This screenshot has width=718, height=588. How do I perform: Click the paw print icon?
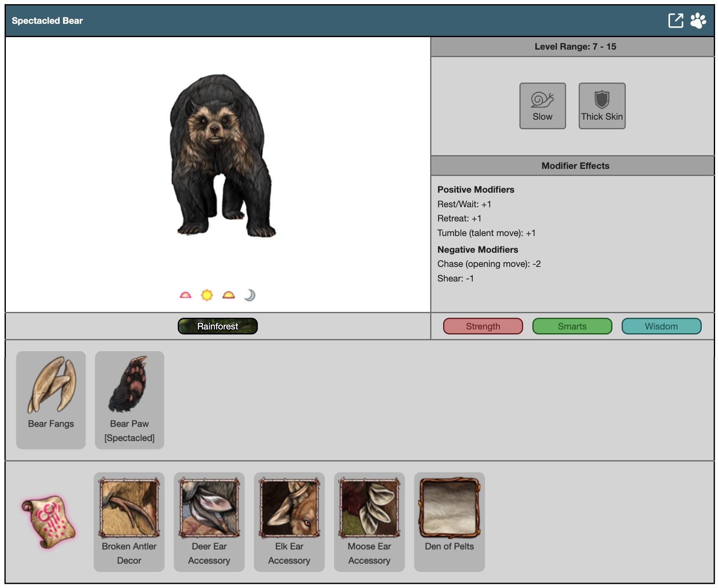pos(698,20)
